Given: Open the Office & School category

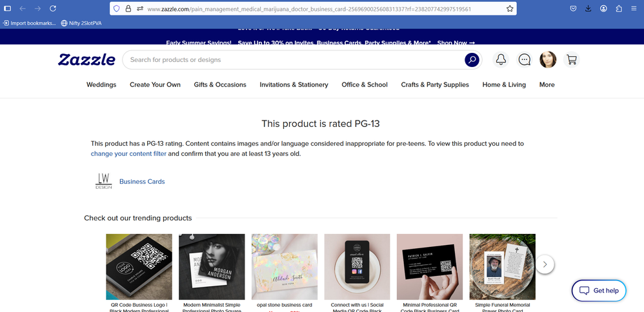Looking at the screenshot, I should point(365,84).
